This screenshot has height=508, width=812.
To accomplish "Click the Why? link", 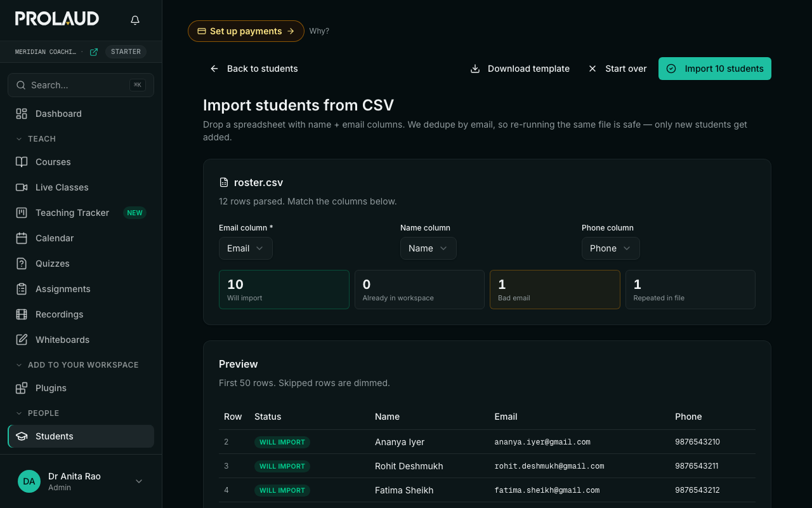I will click(x=319, y=31).
